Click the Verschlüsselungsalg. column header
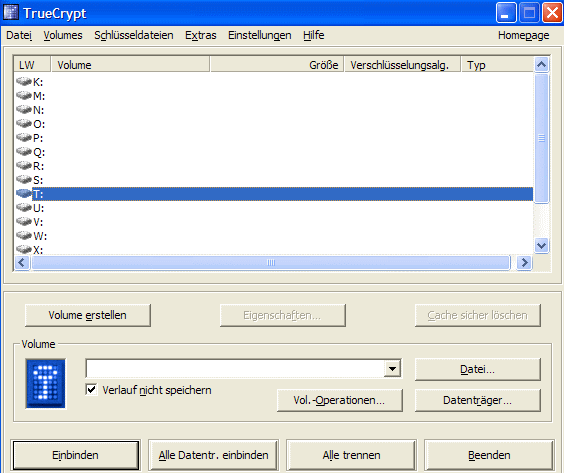The height and width of the screenshot is (473, 564). click(x=402, y=65)
